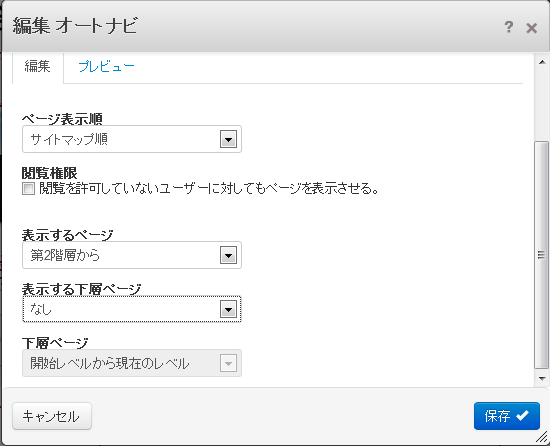Close the 編集 オートナビ dialog
The height and width of the screenshot is (446, 550).
(x=531, y=28)
